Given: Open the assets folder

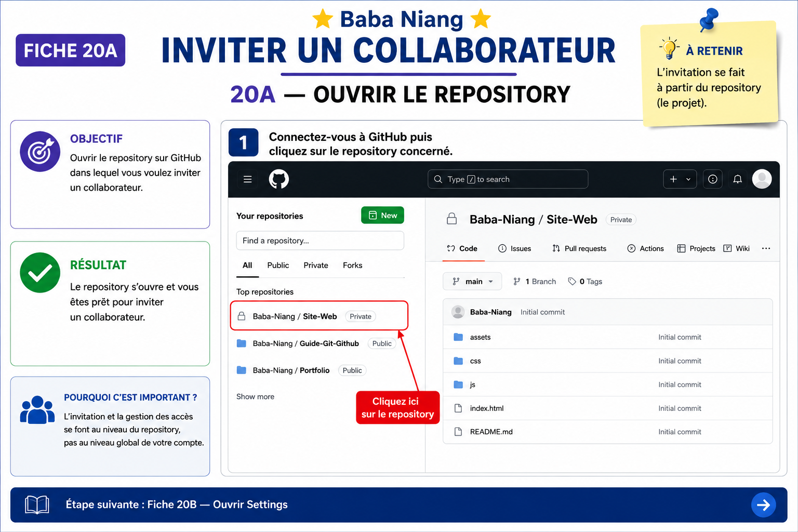Looking at the screenshot, I should click(480, 337).
